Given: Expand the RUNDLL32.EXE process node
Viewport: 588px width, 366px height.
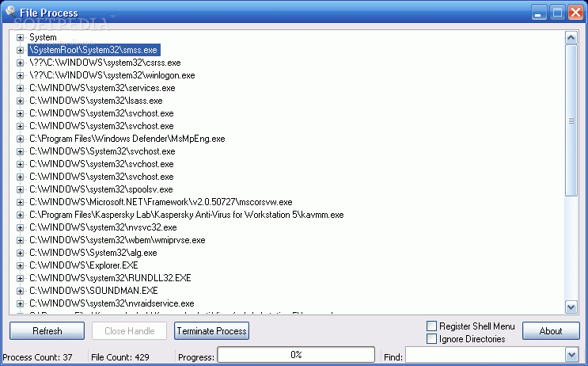Looking at the screenshot, I should click(20, 278).
